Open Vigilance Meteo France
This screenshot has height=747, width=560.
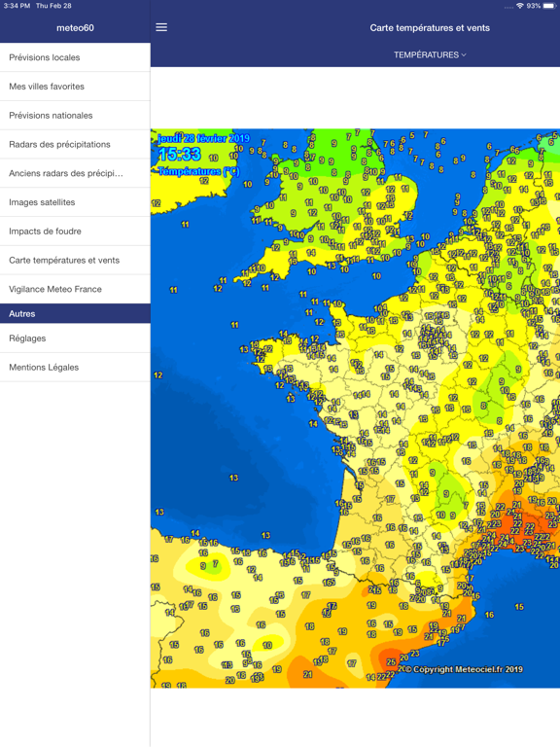point(75,289)
